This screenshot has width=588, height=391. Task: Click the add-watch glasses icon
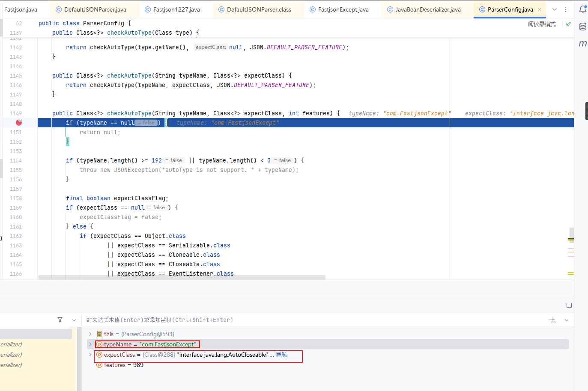pyautogui.click(x=553, y=320)
